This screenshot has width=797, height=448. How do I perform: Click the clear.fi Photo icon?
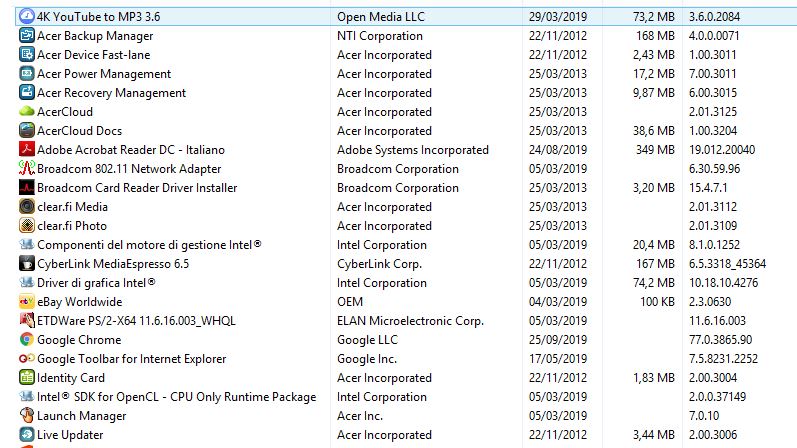click(26, 225)
